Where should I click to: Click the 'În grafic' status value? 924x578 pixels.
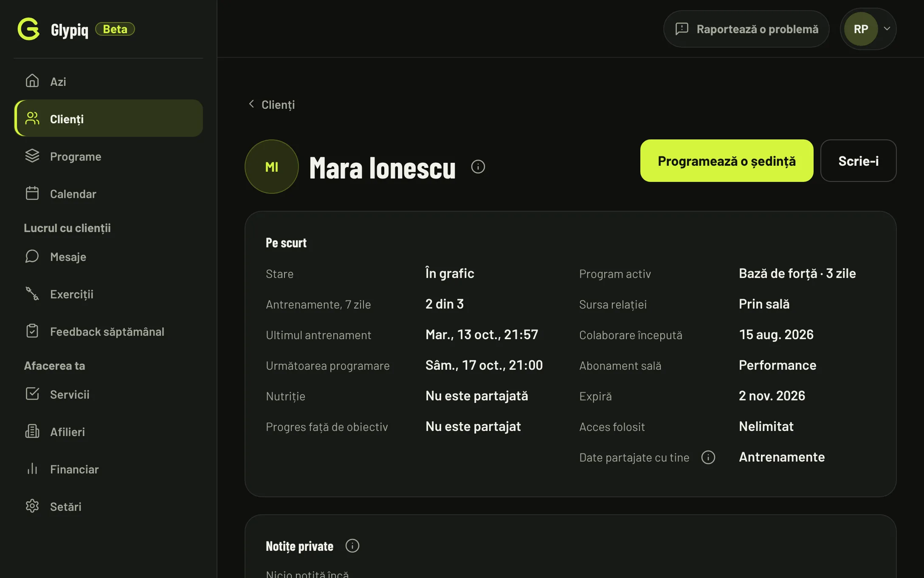pos(450,273)
